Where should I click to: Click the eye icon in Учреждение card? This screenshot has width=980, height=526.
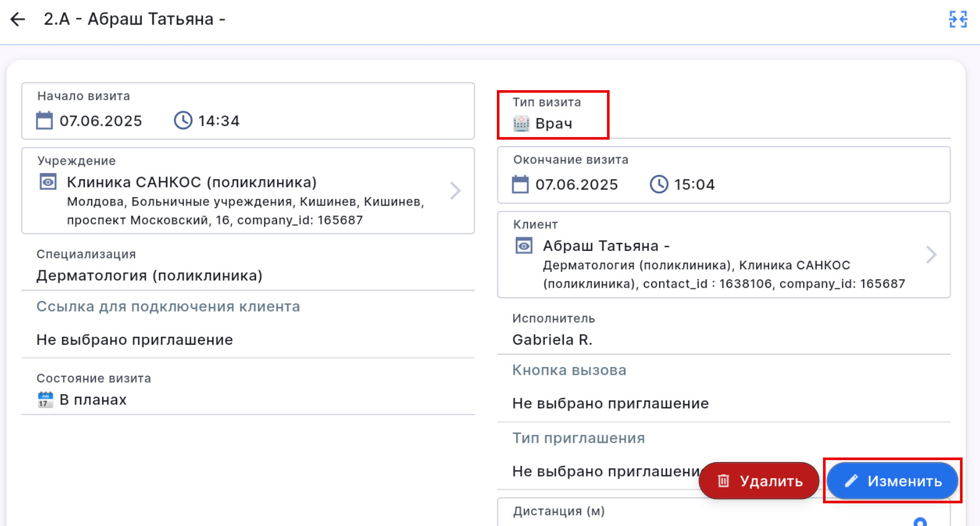[x=48, y=182]
